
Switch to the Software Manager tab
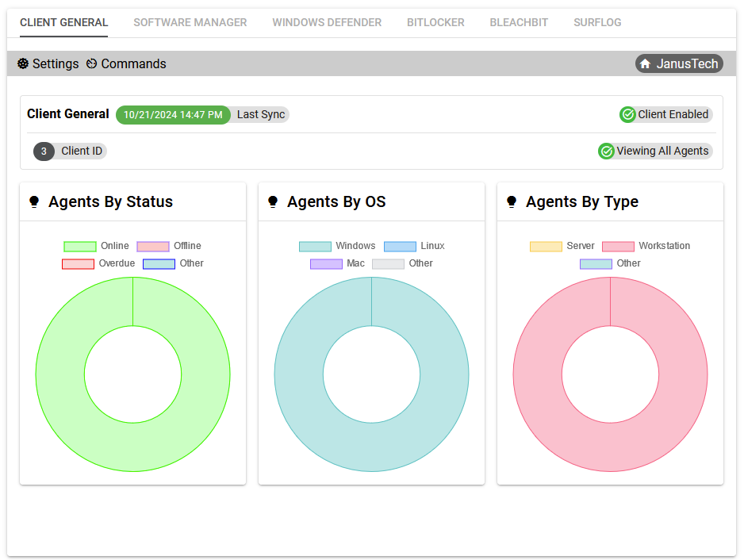pyautogui.click(x=190, y=22)
